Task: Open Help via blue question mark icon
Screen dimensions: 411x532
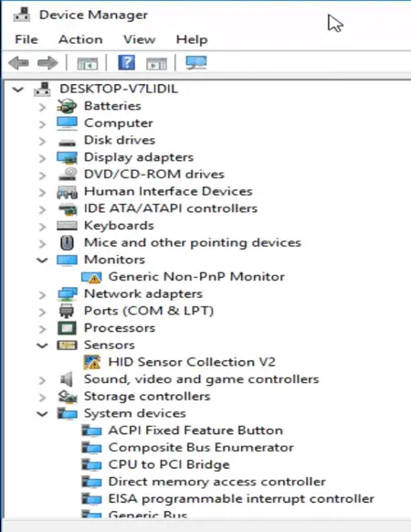Action: pyautogui.click(x=126, y=62)
